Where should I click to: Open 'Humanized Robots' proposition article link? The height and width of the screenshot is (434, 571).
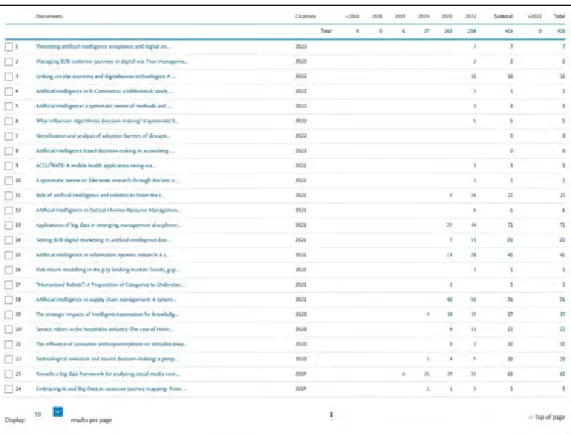(x=110, y=284)
